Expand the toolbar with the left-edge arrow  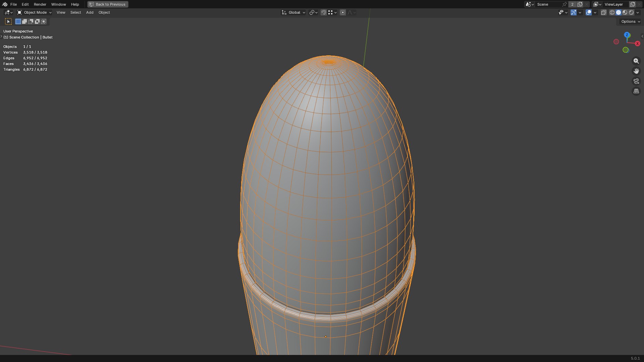1,36
